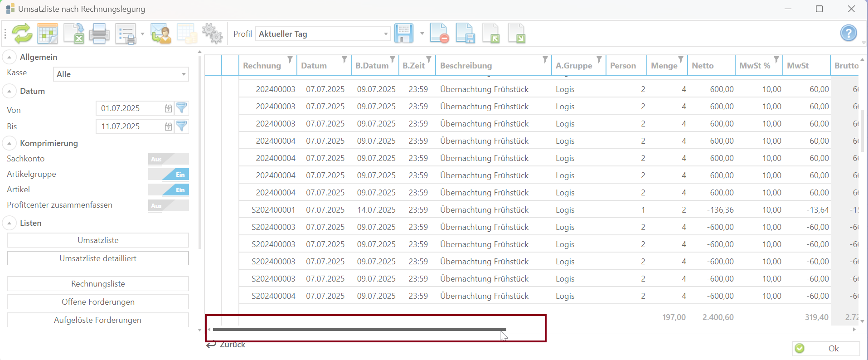
Task: Click the total Menge sum 197,00
Action: coord(674,317)
